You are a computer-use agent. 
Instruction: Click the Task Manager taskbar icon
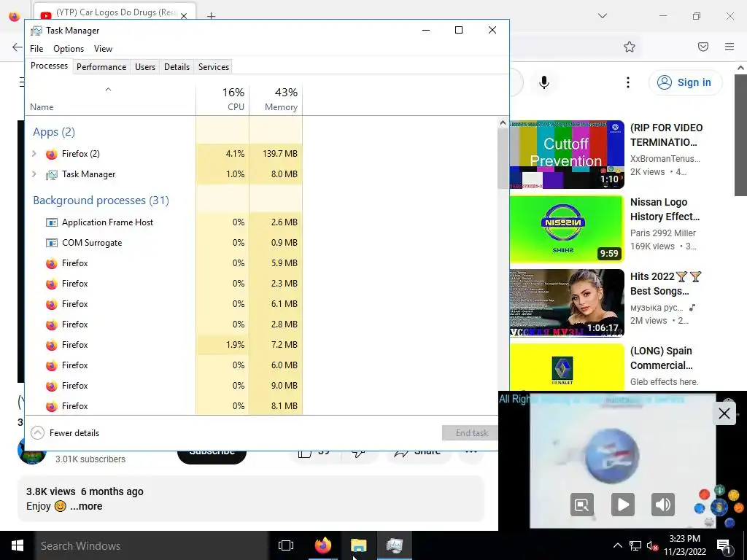click(x=395, y=545)
